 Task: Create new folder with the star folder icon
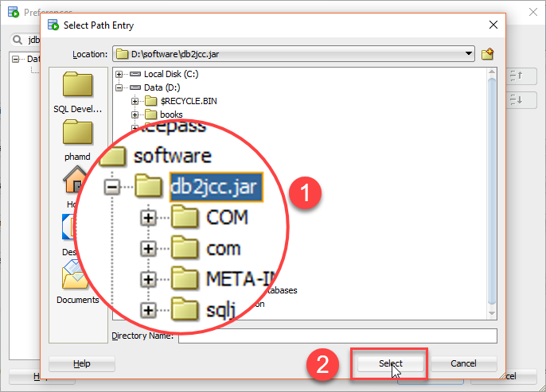(x=487, y=54)
